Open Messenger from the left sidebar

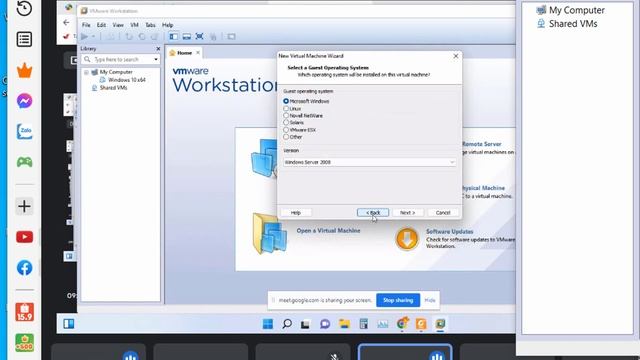pos(24,101)
